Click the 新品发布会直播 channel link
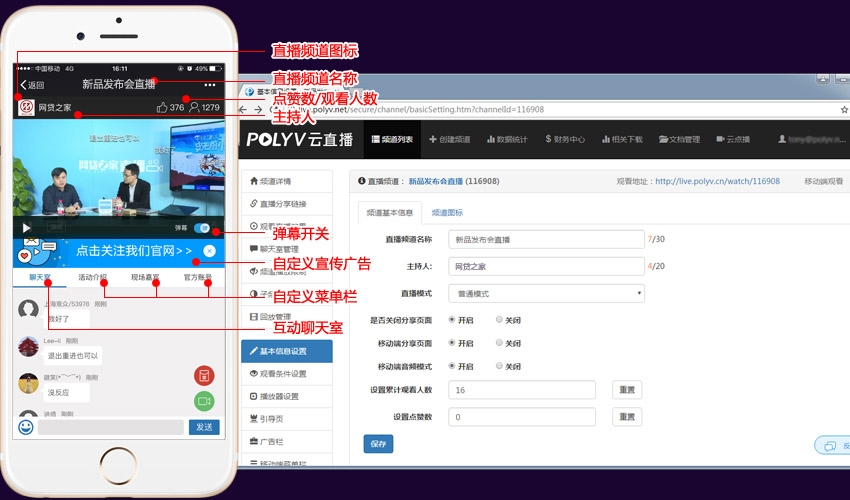850x500 pixels. coord(436,181)
